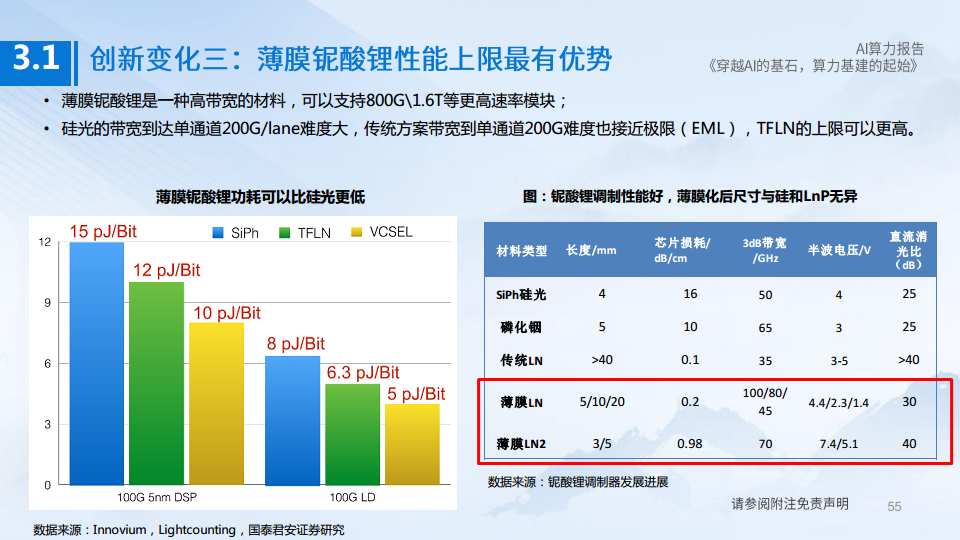The width and height of the screenshot is (960, 540).
Task: Click the x-axis label "100G 5nm DSP"
Action: pos(157,497)
